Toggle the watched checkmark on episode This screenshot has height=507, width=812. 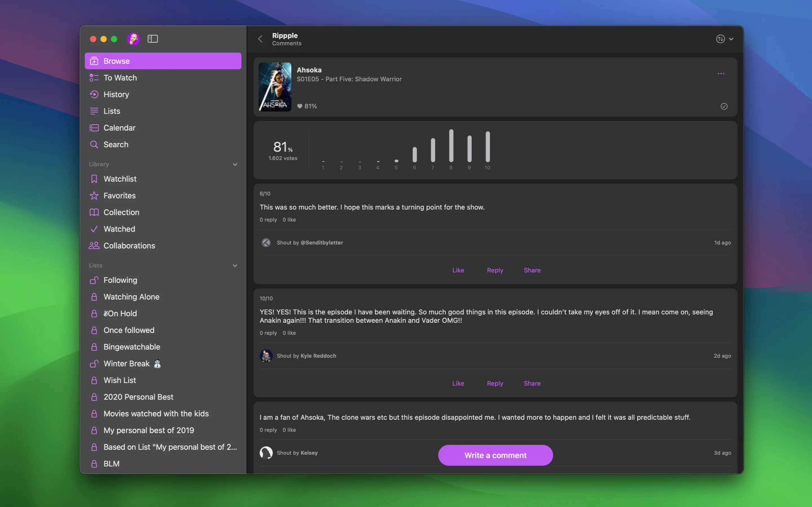724,106
